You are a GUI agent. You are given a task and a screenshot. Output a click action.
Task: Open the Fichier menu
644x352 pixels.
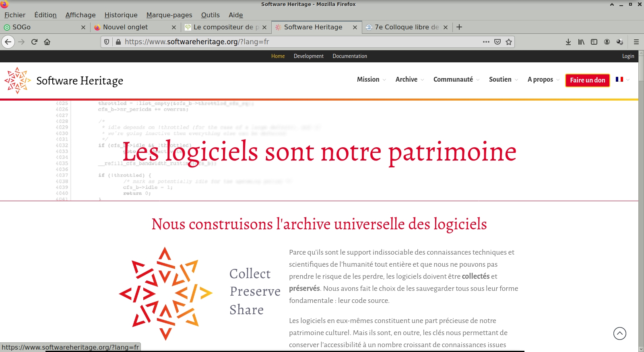pyautogui.click(x=15, y=15)
